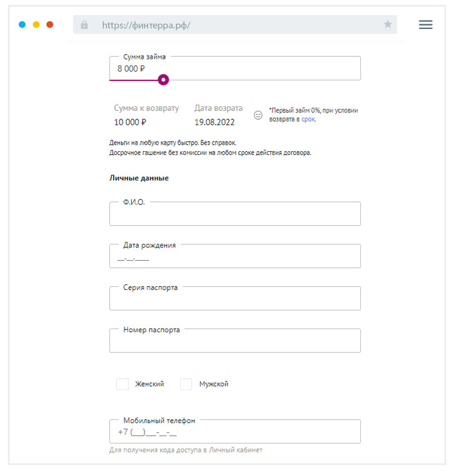Focus the Мобильный телефон field
This screenshot has height=476, width=454.
tap(235, 432)
